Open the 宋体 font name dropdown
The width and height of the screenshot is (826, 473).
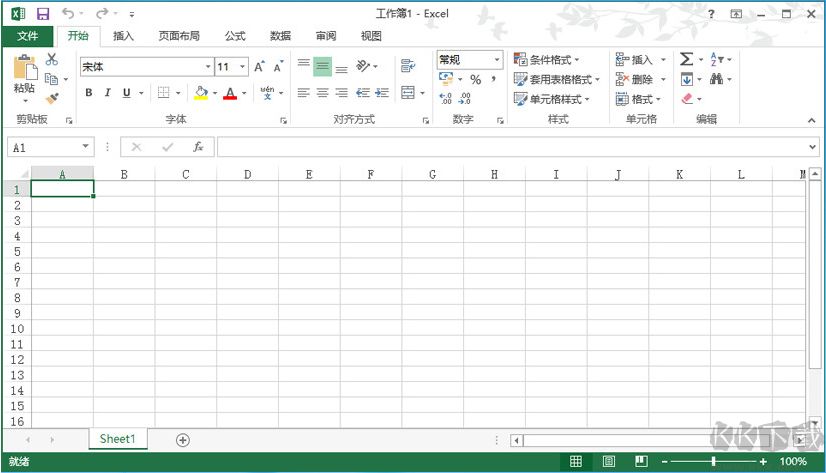click(x=208, y=66)
